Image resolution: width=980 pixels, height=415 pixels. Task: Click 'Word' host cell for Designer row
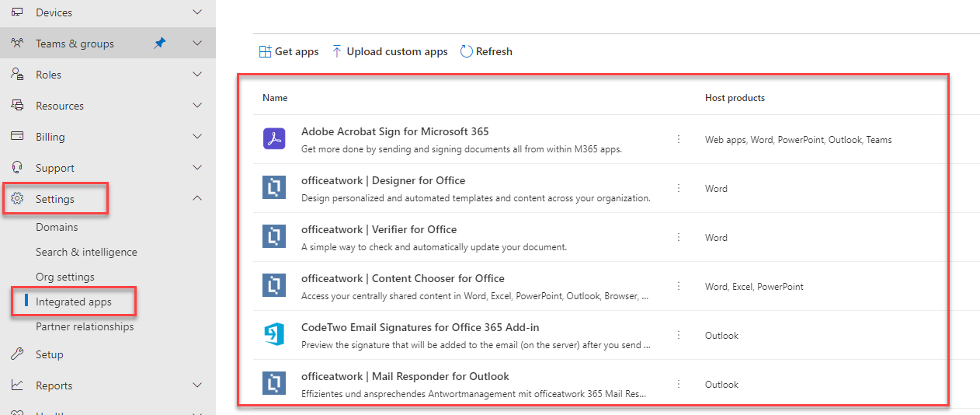pos(716,189)
